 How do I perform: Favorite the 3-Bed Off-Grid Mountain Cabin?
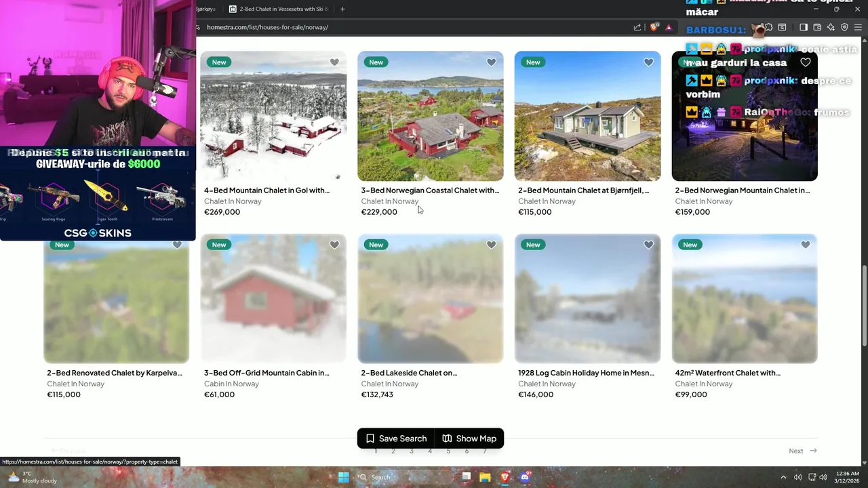(x=334, y=245)
